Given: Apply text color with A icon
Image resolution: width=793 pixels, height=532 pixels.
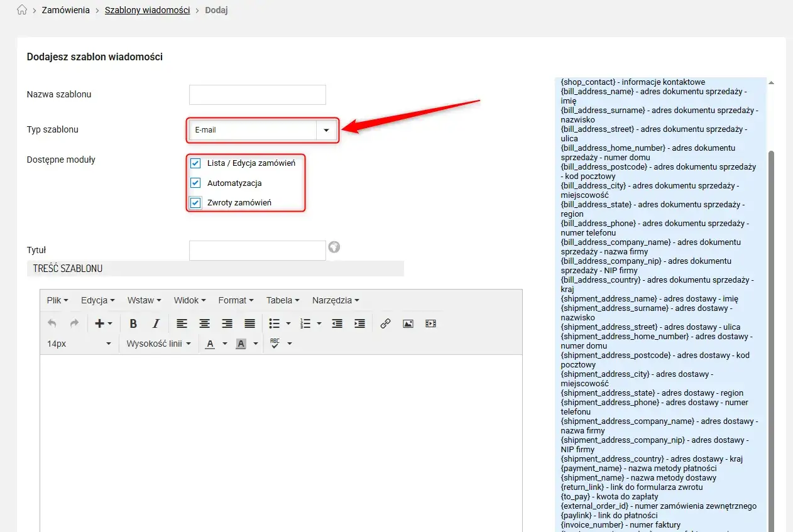Looking at the screenshot, I should click(210, 344).
